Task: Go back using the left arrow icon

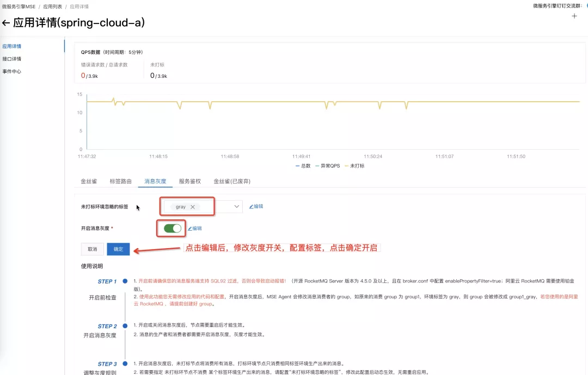Action: tap(5, 23)
